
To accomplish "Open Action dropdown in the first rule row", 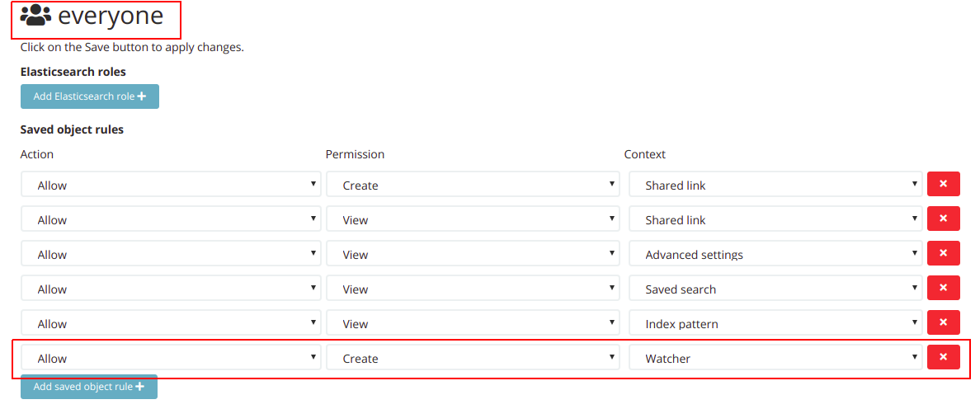I will click(x=171, y=185).
